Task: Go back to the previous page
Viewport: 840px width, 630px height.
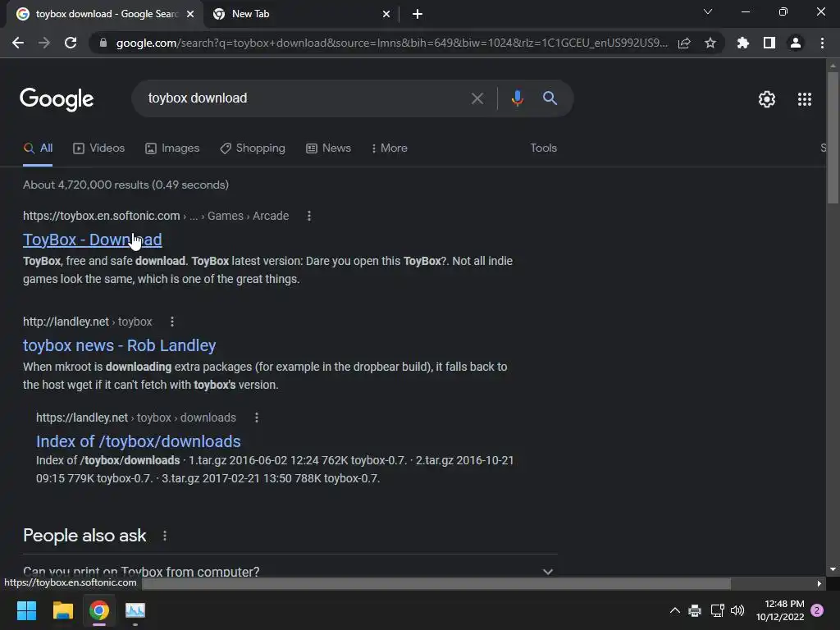Action: (18, 43)
